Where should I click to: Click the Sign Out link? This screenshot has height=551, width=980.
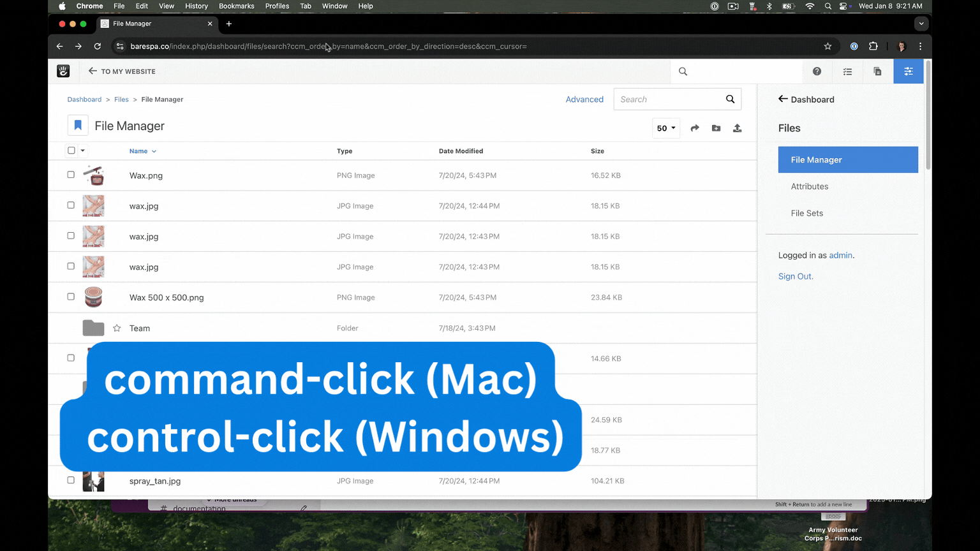(795, 276)
